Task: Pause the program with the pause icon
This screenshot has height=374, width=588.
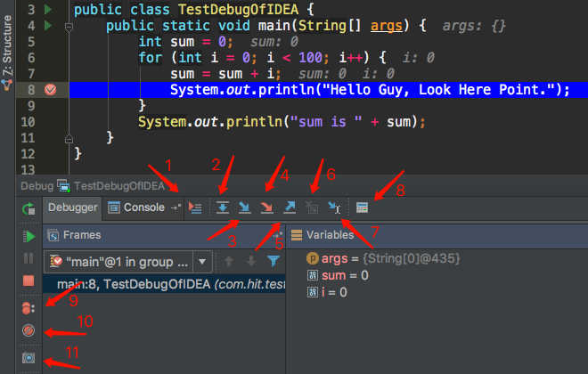Action: click(x=29, y=258)
